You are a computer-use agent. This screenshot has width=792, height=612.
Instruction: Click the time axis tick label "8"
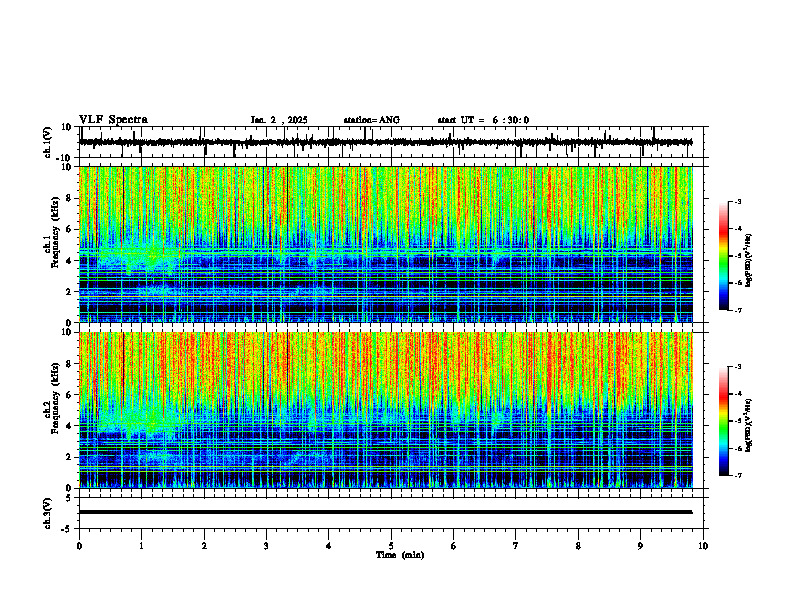[x=578, y=546]
